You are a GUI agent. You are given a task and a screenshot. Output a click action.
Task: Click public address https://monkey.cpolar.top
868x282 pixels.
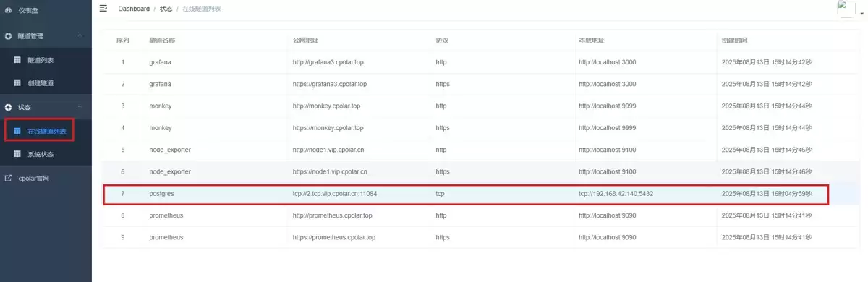coord(328,128)
